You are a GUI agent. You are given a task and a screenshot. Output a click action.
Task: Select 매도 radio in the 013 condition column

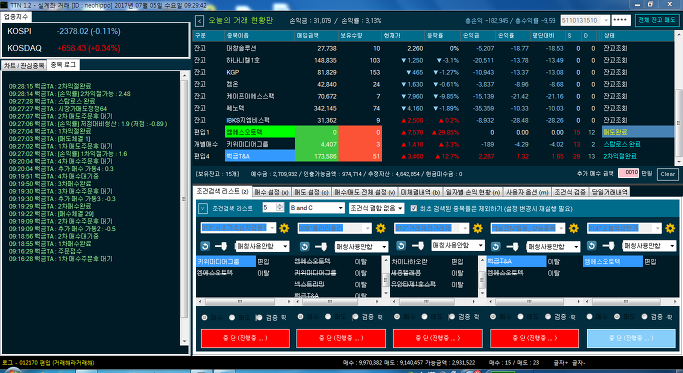coord(232,318)
